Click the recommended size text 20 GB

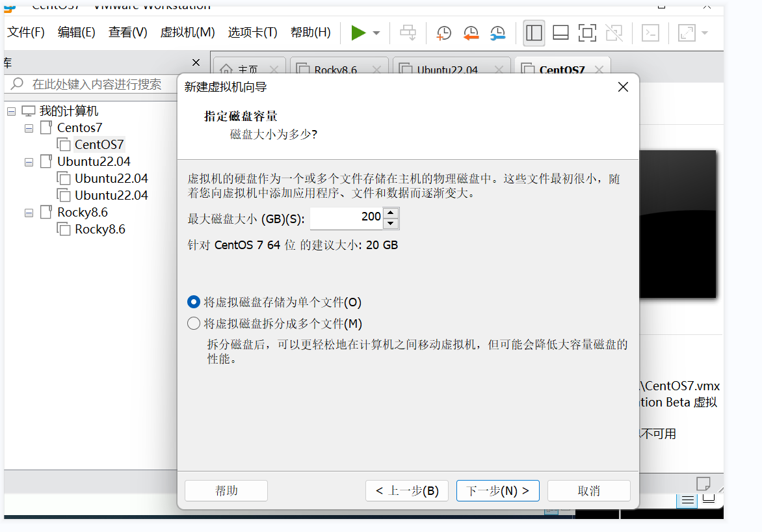point(382,245)
